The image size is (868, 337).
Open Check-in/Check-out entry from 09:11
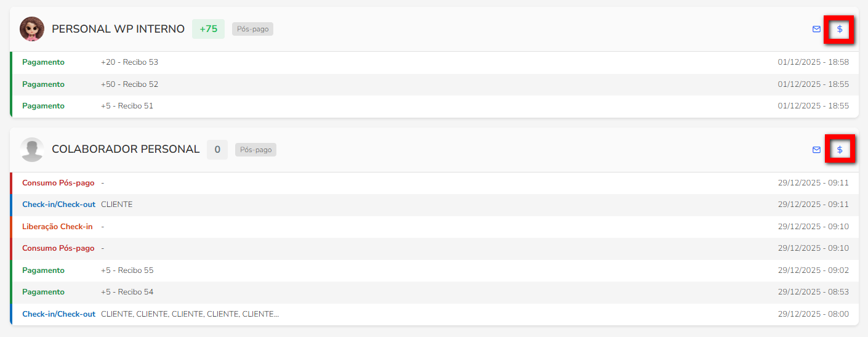pyautogui.click(x=58, y=205)
